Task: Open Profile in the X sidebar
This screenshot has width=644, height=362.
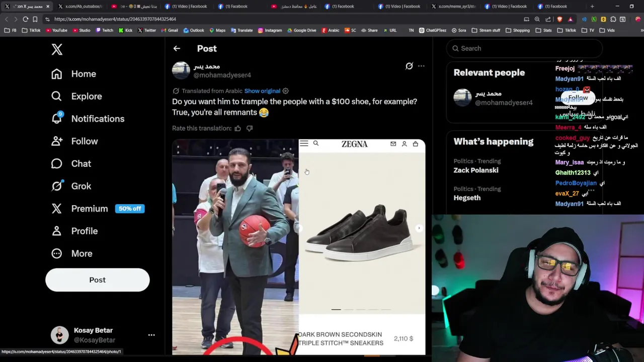Action: (x=74, y=231)
